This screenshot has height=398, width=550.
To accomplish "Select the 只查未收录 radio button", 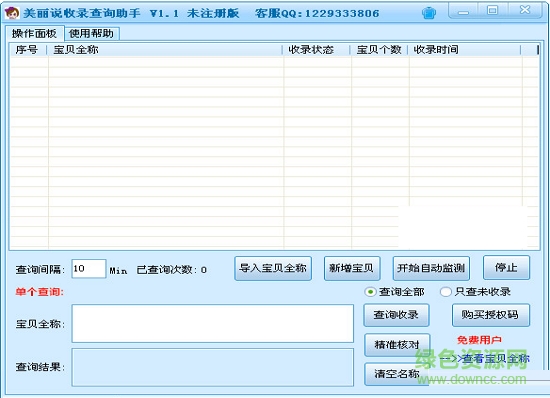I will coord(445,292).
